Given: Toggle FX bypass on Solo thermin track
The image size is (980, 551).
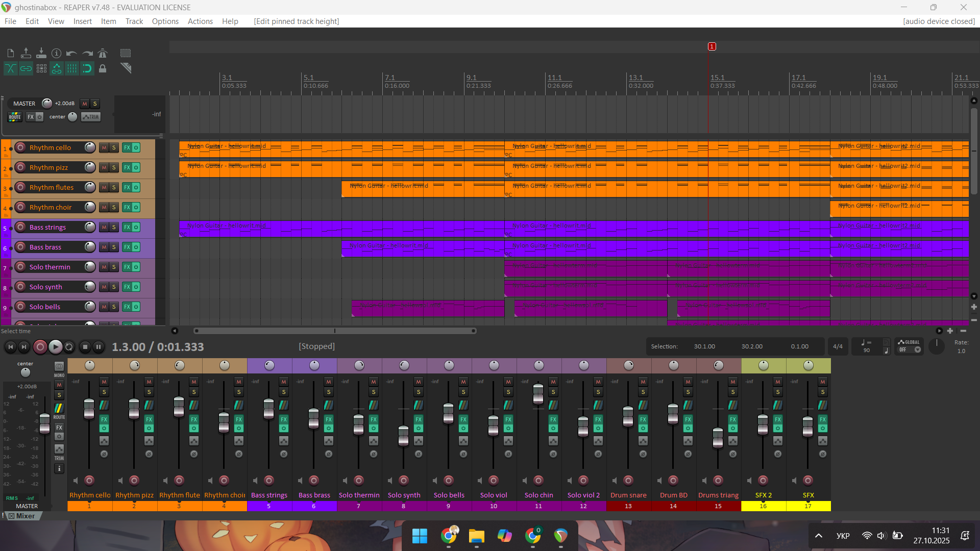Looking at the screenshot, I should click(136, 267).
